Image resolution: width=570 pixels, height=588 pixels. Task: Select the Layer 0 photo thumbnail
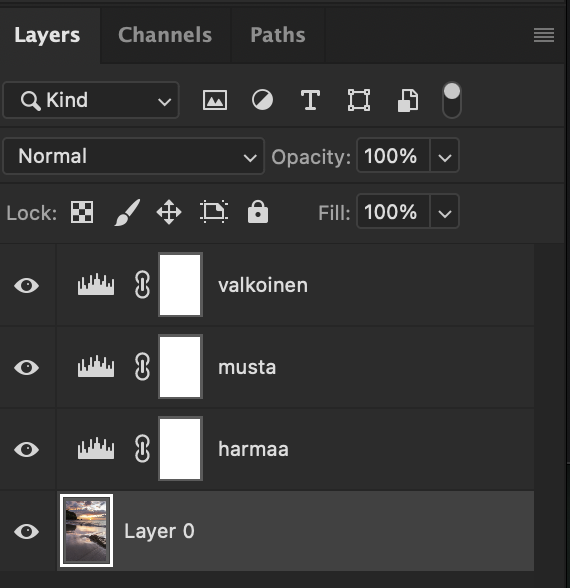pyautogui.click(x=86, y=531)
